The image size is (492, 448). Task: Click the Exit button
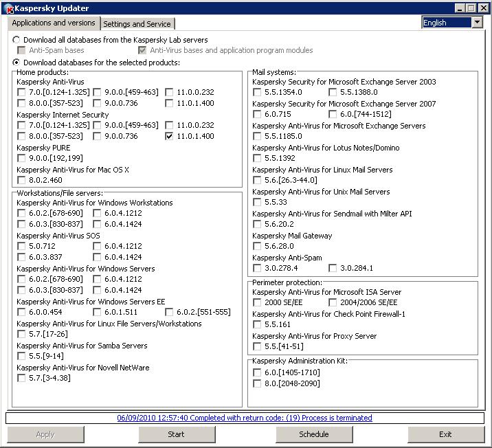[446, 434]
